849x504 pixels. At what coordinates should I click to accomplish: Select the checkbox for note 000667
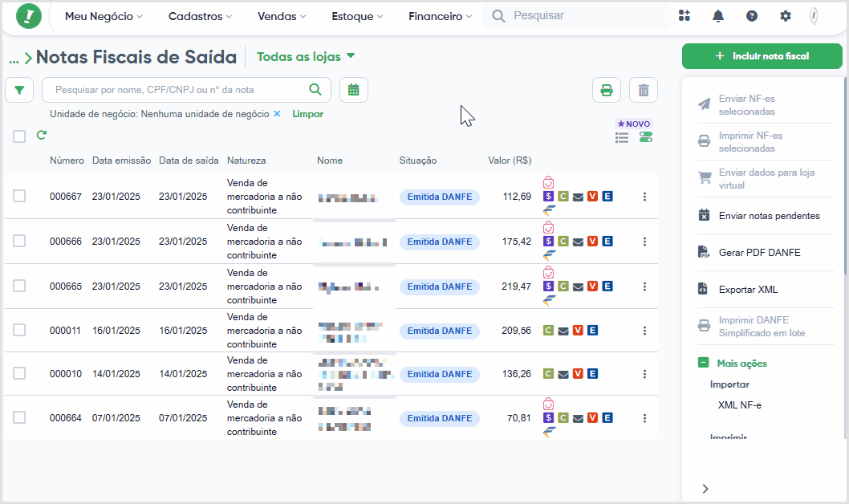pyautogui.click(x=19, y=196)
